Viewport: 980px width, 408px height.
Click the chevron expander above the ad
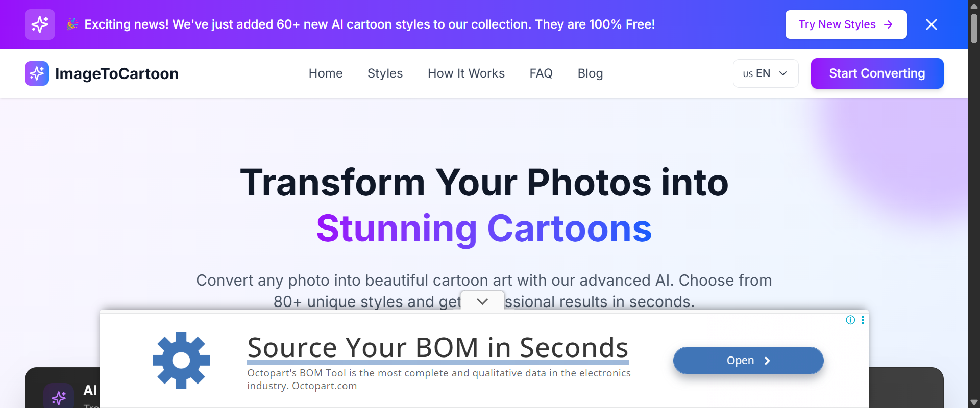click(483, 301)
